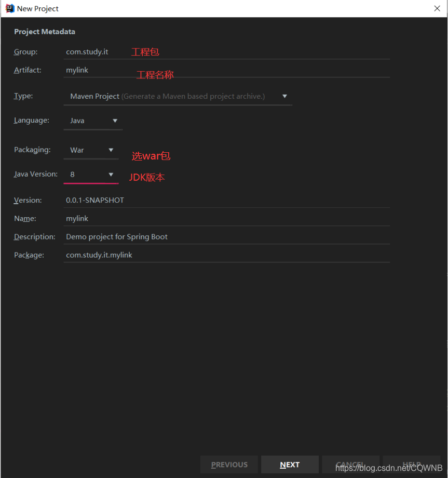Image resolution: width=448 pixels, height=478 pixels.
Task: Click the HELP button
Action: tap(412, 464)
